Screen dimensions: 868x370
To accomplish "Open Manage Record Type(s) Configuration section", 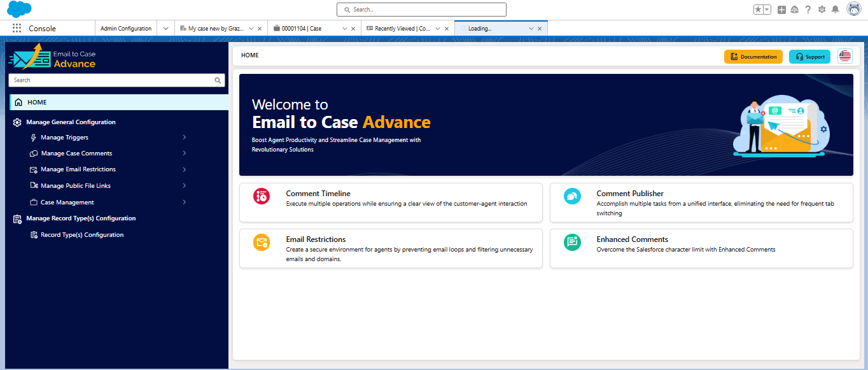I will [x=81, y=218].
